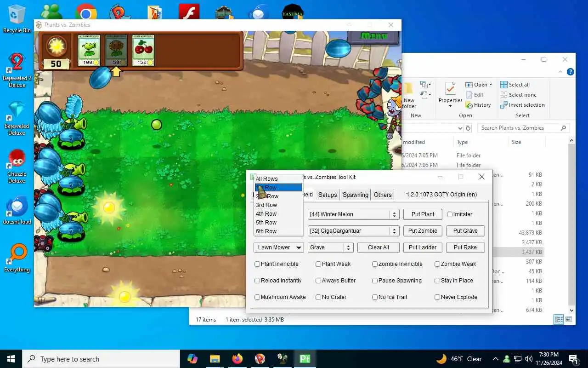The image size is (588, 368).
Task: Open the volume tray icon
Action: click(x=528, y=359)
